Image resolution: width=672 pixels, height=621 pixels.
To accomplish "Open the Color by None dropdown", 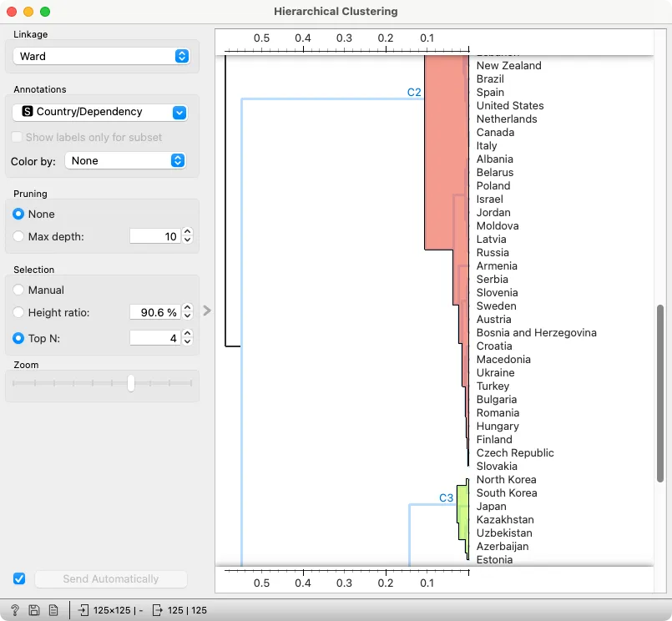I will coord(125,161).
